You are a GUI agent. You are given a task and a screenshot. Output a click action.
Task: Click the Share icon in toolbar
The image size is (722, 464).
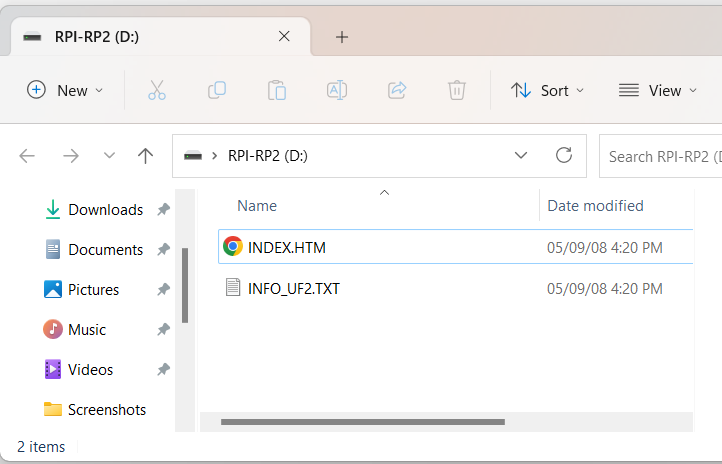click(397, 90)
